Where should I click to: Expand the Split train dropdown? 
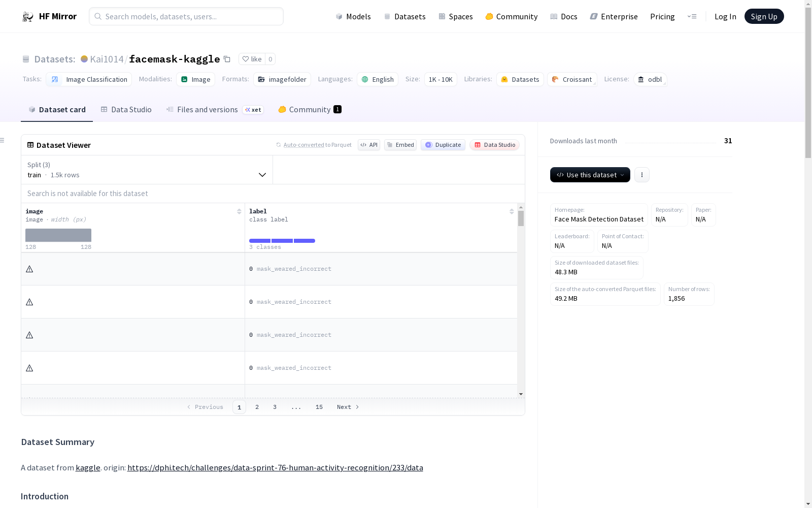click(147, 170)
